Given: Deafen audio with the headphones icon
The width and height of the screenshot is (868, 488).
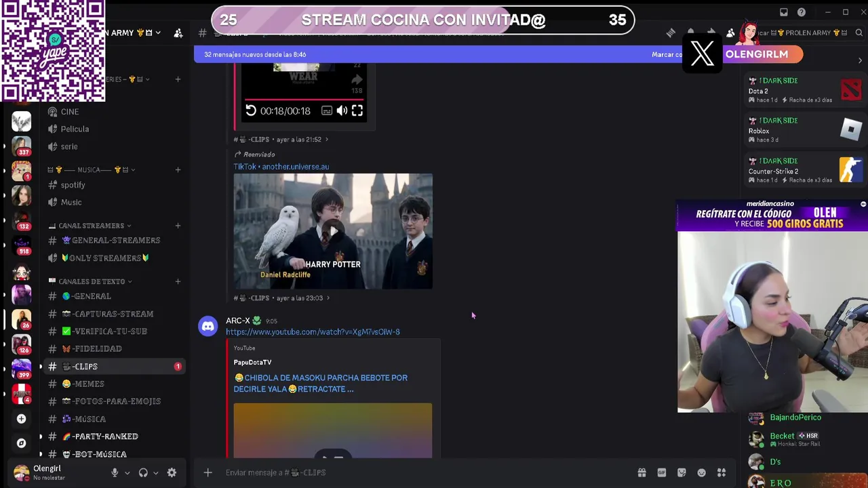Looking at the screenshot, I should point(143,472).
